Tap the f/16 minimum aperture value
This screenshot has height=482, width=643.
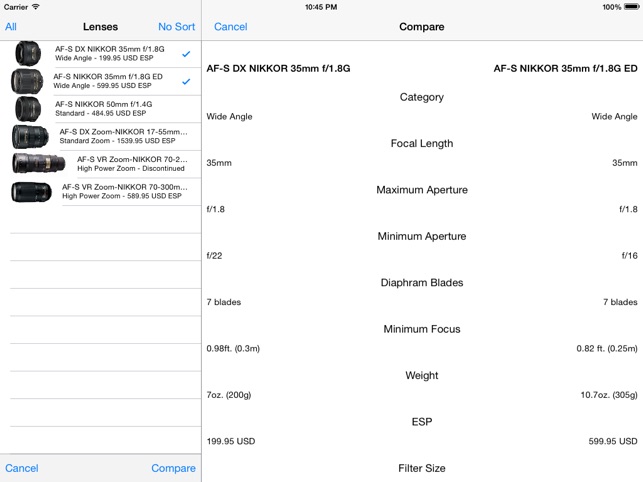click(629, 256)
